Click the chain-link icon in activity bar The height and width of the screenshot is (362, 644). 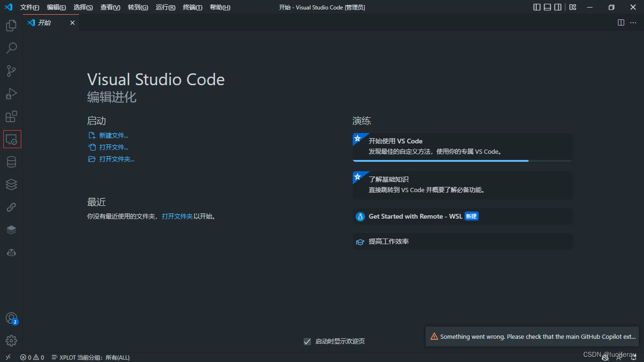click(x=11, y=207)
